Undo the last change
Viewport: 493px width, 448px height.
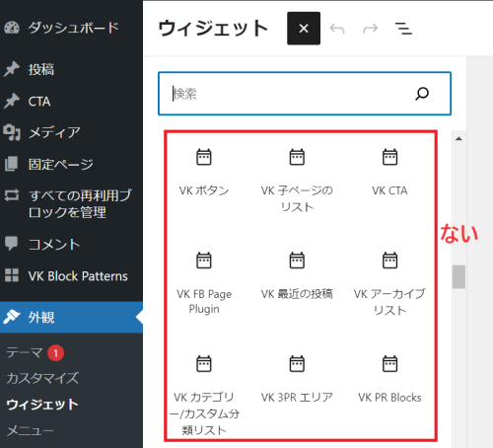pyautogui.click(x=337, y=29)
